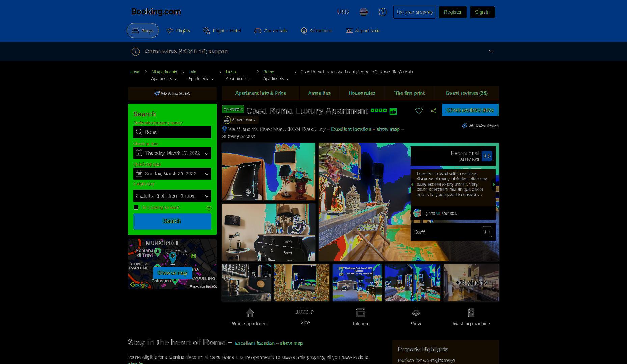The height and width of the screenshot is (364, 627).
Task: Open Excellent location – show map near address
Action: click(x=365, y=129)
